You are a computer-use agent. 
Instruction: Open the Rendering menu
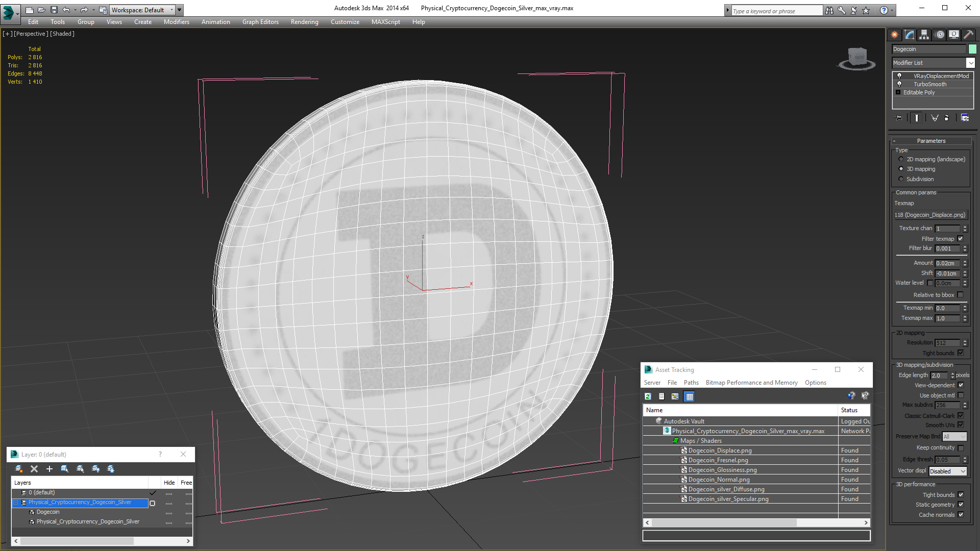[x=305, y=22]
